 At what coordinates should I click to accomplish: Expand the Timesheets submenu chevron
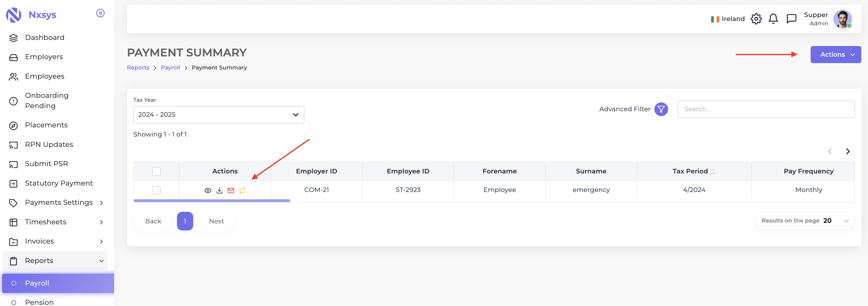tap(101, 222)
